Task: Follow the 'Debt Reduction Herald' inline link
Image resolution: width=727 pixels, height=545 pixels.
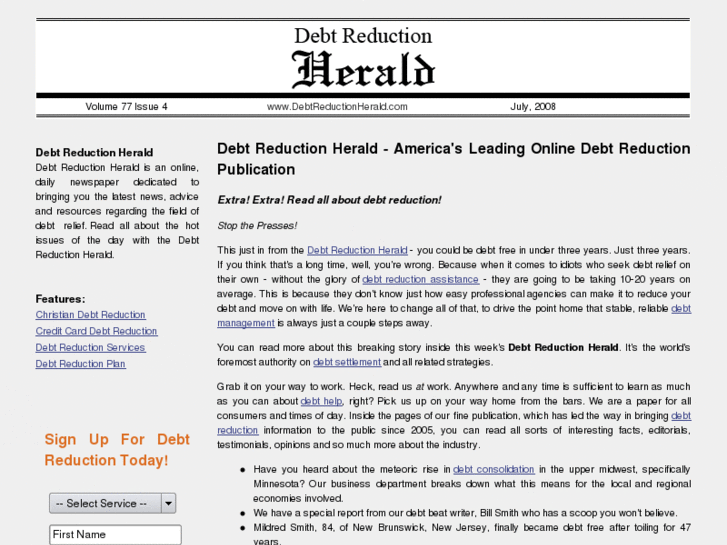Action: pos(357,250)
